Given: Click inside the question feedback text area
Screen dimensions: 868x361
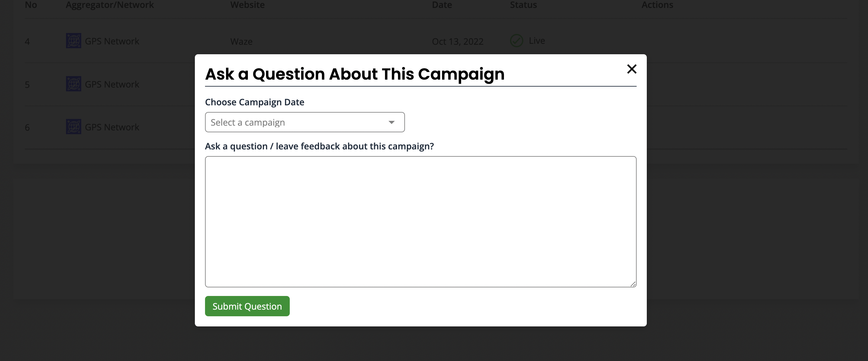Looking at the screenshot, I should [421, 220].
